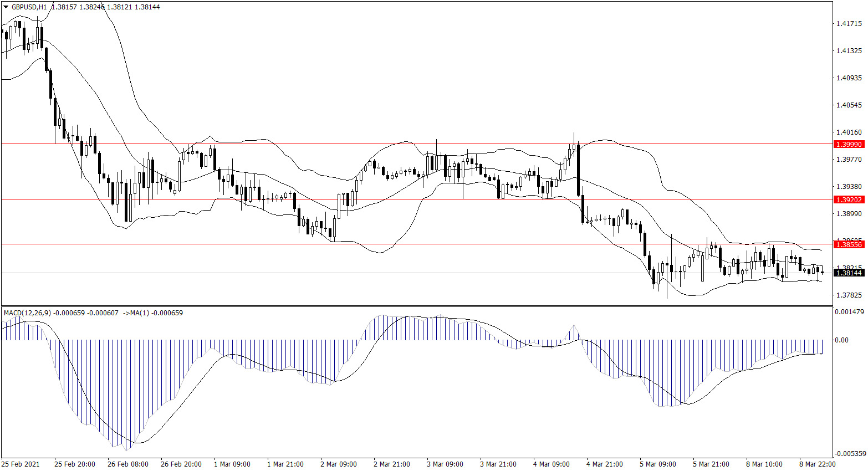Click the 25 Feb 2021 date label
This screenshot has width=868, height=471.
[x=21, y=464]
